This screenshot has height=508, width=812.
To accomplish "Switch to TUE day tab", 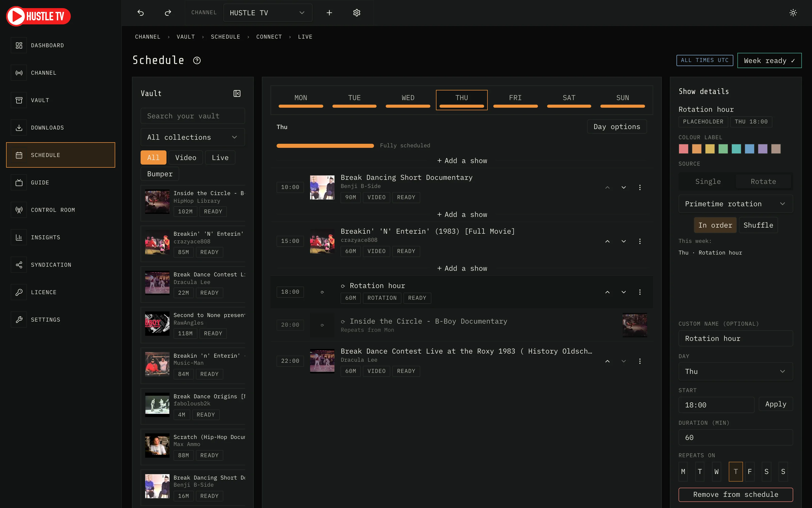I will [354, 100].
